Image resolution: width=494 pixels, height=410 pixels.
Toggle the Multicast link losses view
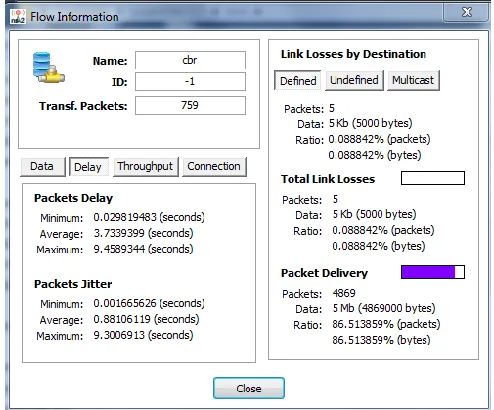click(x=413, y=80)
